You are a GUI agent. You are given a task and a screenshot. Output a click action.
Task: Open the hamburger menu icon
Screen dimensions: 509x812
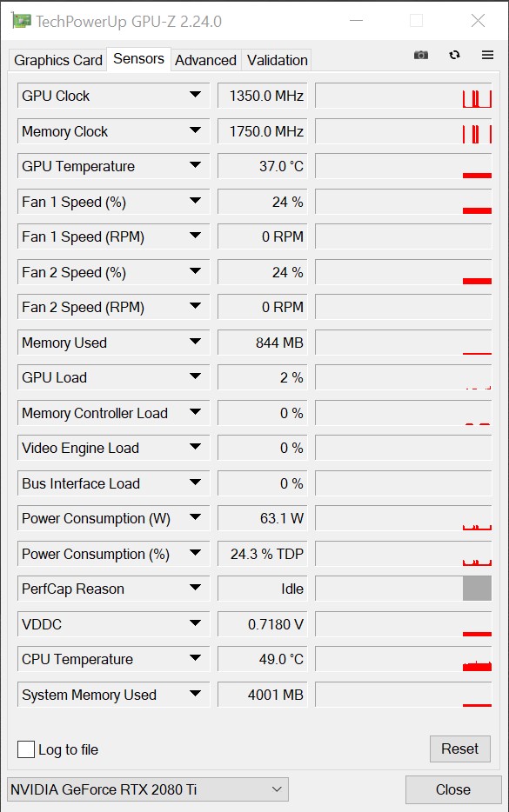(x=487, y=55)
